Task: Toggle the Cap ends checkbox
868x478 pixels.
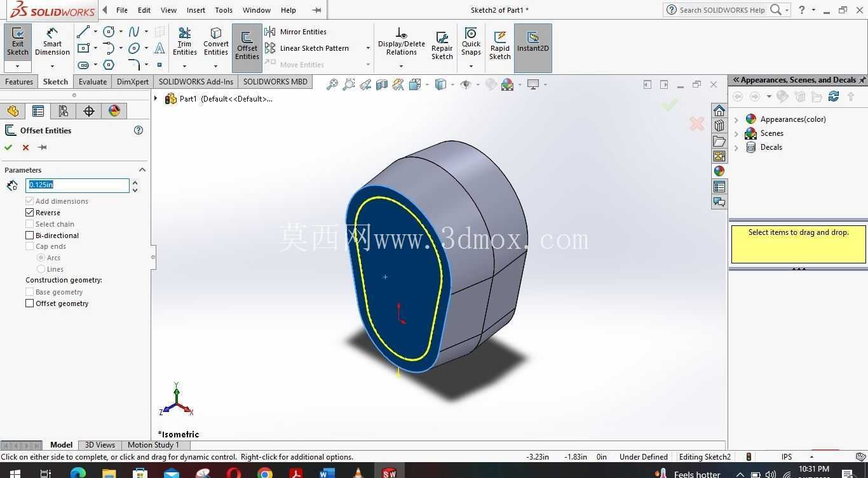Action: [x=29, y=246]
